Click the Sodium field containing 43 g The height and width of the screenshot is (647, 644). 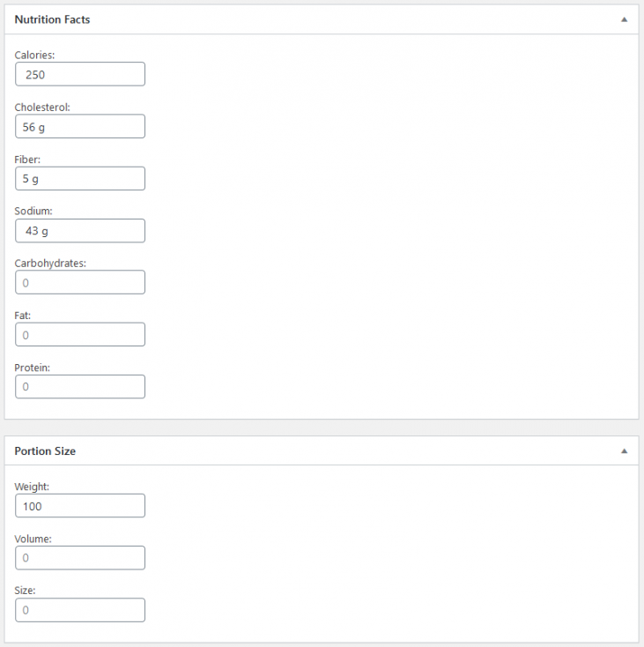tap(80, 231)
